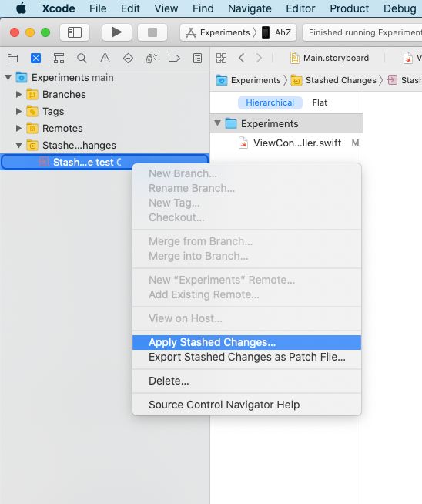Screen dimensions: 422x504
Task: Select the Stashed Changes folder row
Action: (105, 146)
